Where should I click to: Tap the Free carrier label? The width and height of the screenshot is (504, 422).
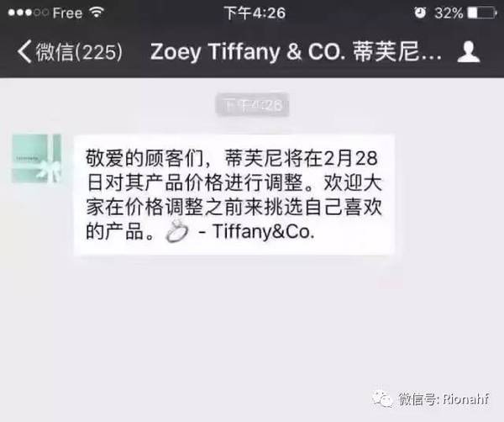pos(67,13)
